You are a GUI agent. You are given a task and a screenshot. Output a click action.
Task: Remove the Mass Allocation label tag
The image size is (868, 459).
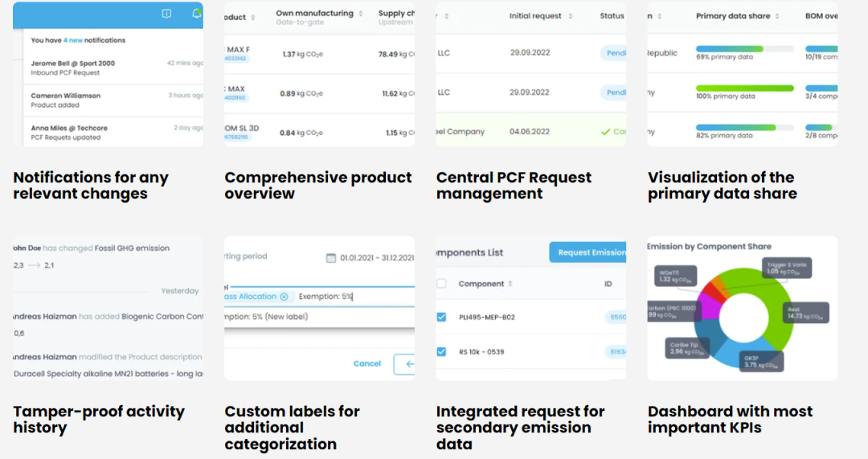(284, 297)
